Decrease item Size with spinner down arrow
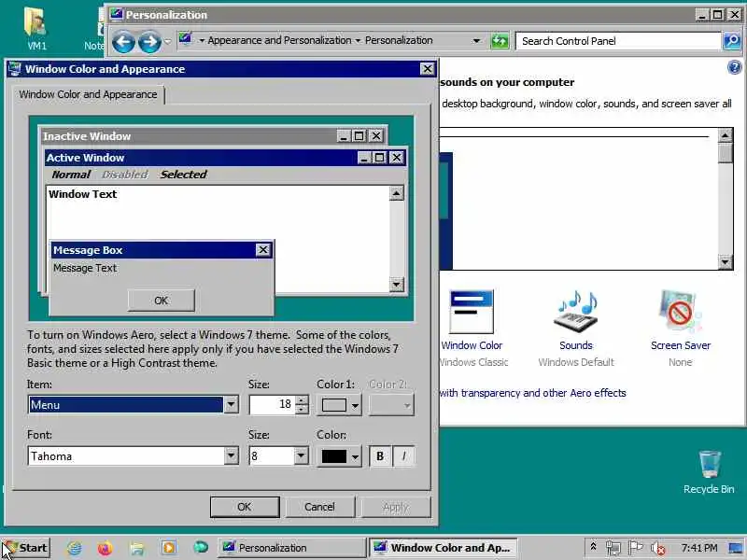 [302, 410]
